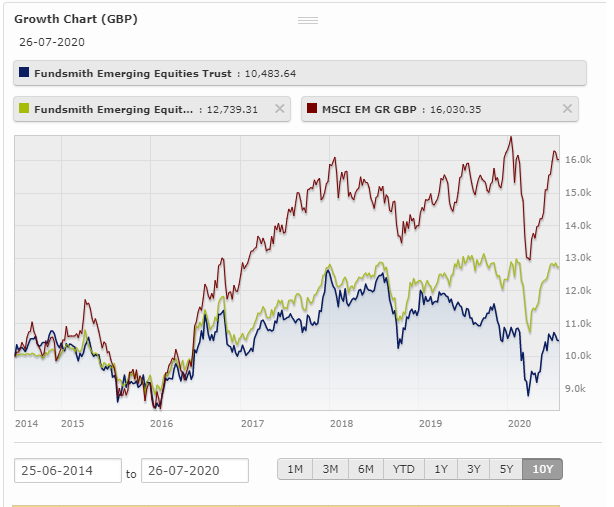Click the dark red MSCI legend square

click(312, 108)
